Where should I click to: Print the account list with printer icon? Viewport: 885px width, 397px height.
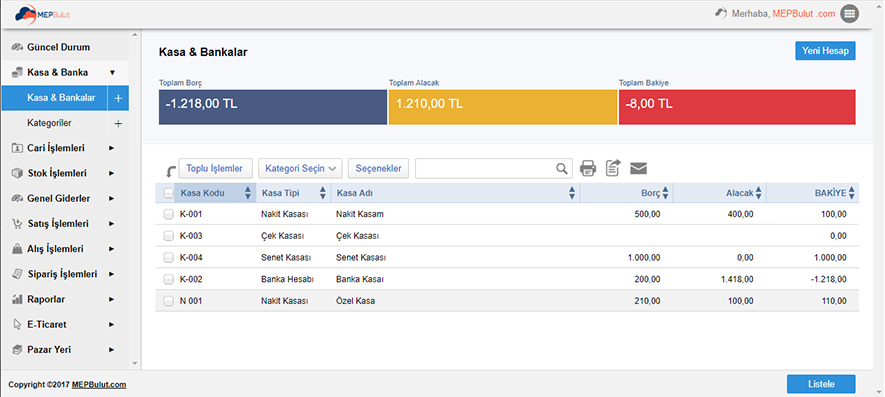tap(588, 168)
